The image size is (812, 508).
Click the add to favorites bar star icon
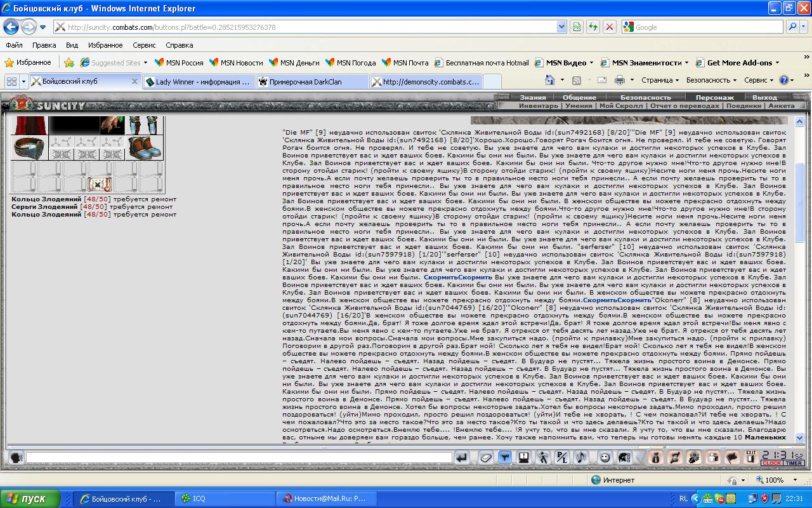click(x=69, y=63)
